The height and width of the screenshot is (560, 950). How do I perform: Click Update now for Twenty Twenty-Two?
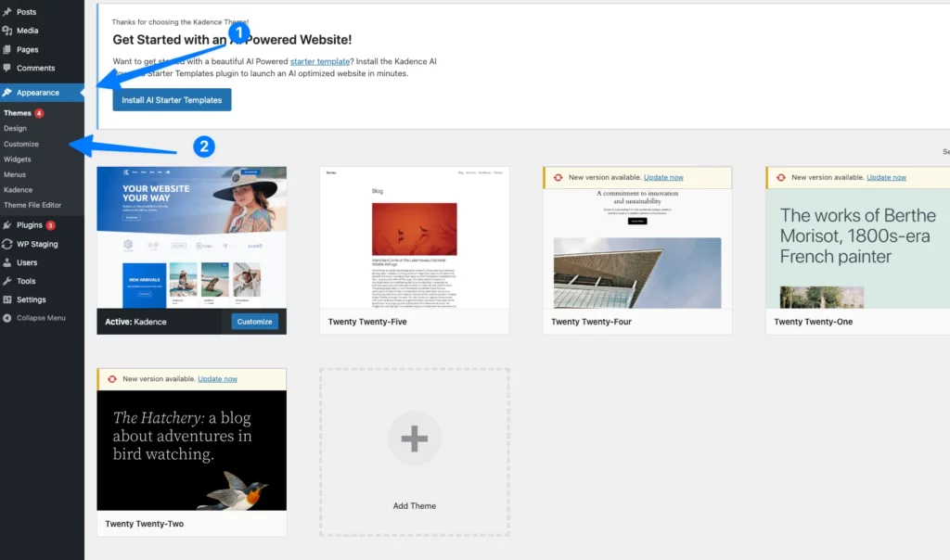tap(217, 378)
